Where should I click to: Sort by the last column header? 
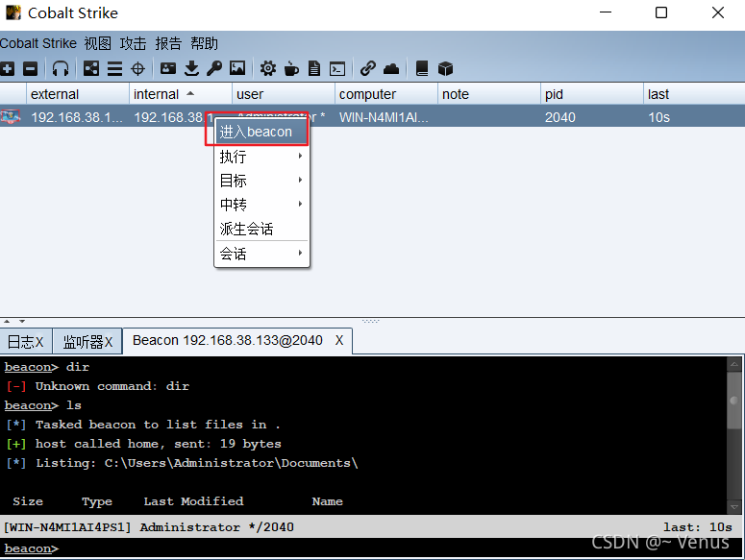pos(694,94)
